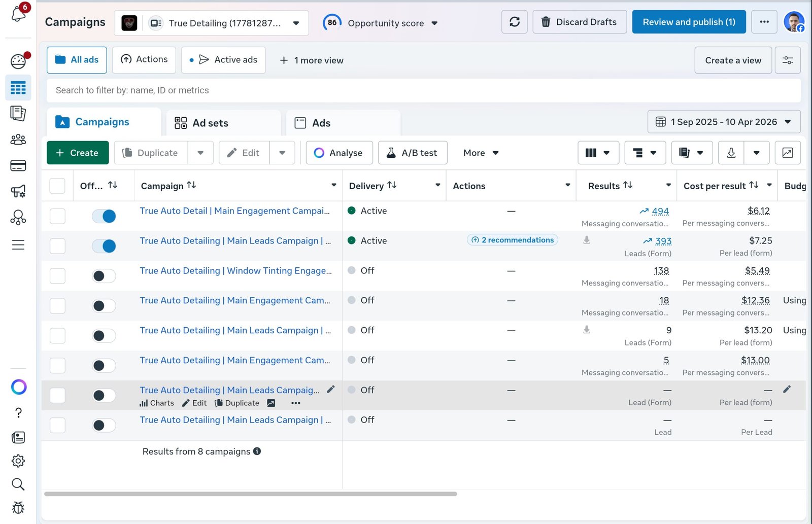Click Discard Drafts
Viewport: 812px width, 524px height.
pos(579,22)
